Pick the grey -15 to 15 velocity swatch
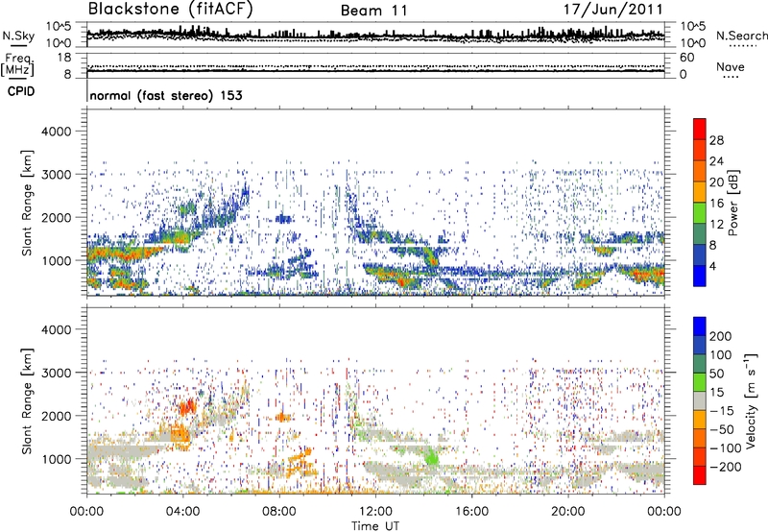Image resolution: width=768 pixels, height=532 pixels. [x=700, y=401]
